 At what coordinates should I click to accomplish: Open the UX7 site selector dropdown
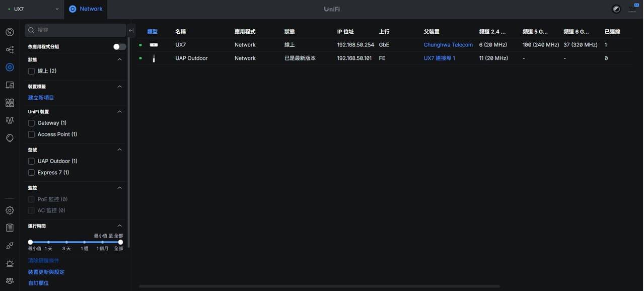(x=32, y=9)
